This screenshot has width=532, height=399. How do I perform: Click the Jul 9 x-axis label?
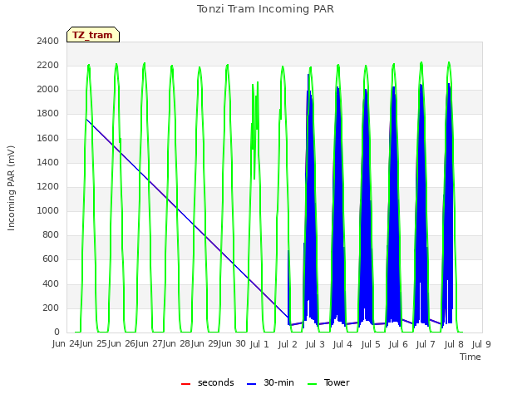pyautogui.click(x=481, y=345)
